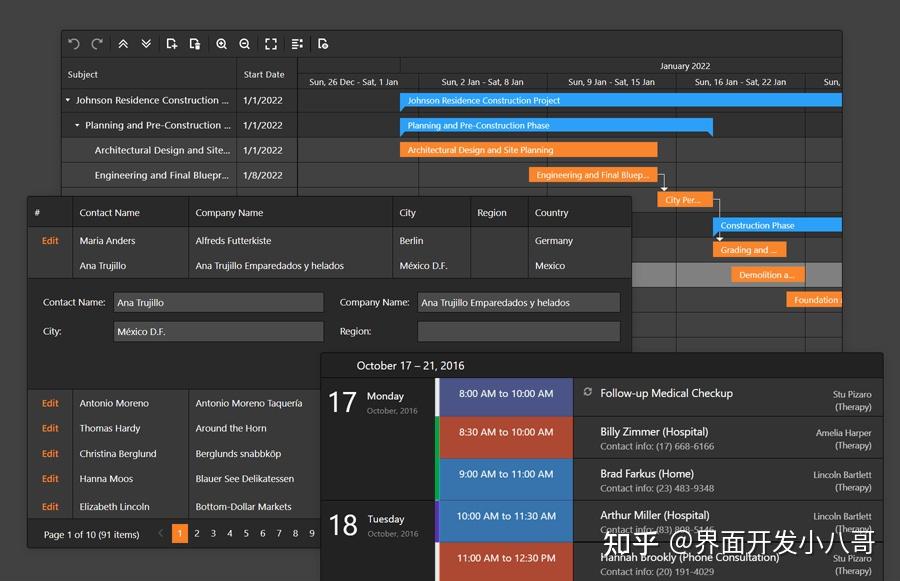Expand all tasks with double-down chevron icon
Image resolution: width=900 pixels, height=581 pixels.
point(146,44)
